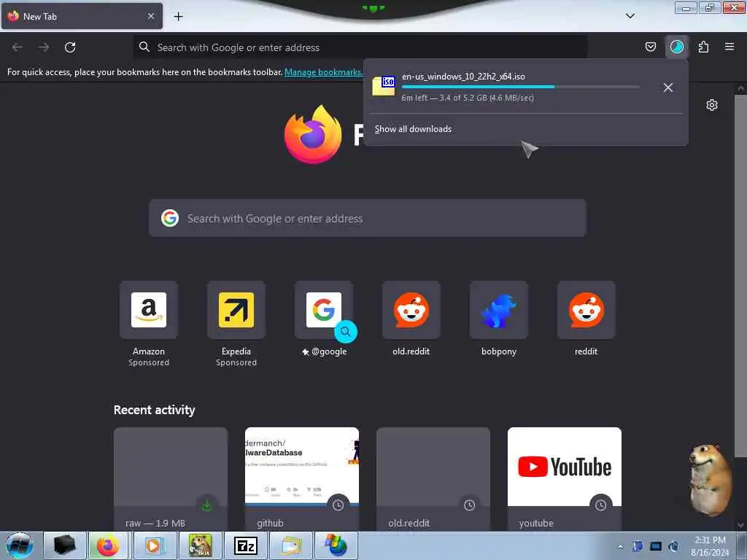Click the address bar input field

pyautogui.click(x=360, y=47)
